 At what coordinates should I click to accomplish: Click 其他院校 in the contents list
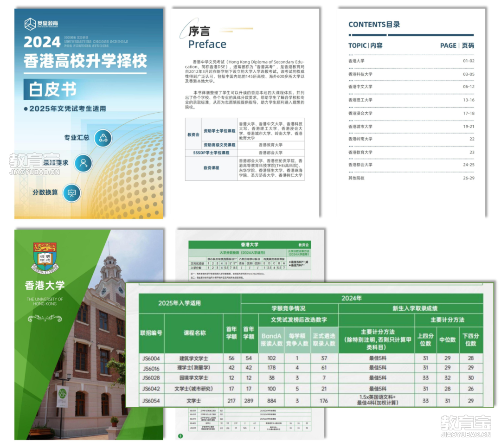click(x=356, y=178)
